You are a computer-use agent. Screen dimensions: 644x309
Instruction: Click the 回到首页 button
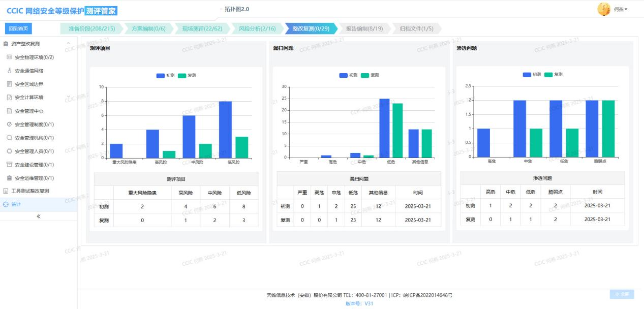(x=18, y=28)
